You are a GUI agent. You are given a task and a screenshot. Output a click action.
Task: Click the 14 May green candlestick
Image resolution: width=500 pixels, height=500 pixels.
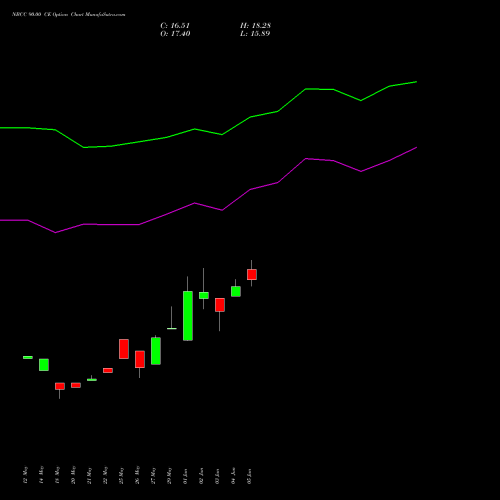click(44, 365)
